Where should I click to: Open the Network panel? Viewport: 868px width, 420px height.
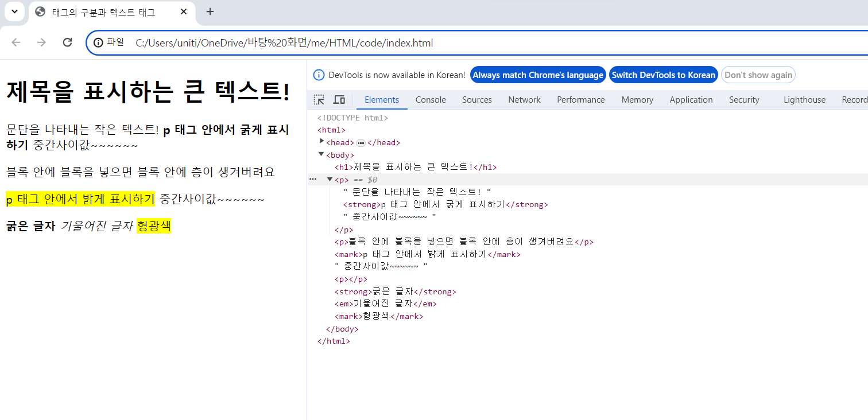tap(524, 99)
